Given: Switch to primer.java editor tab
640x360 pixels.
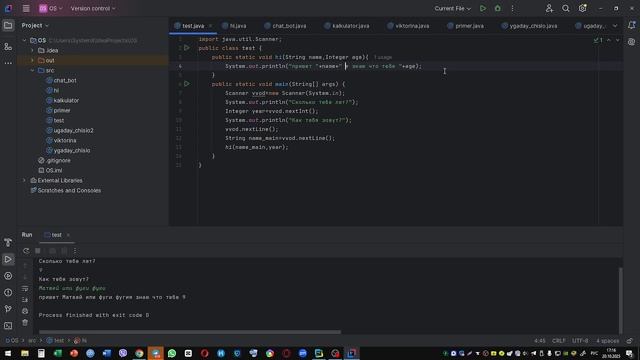Looking at the screenshot, I should tap(465, 26).
